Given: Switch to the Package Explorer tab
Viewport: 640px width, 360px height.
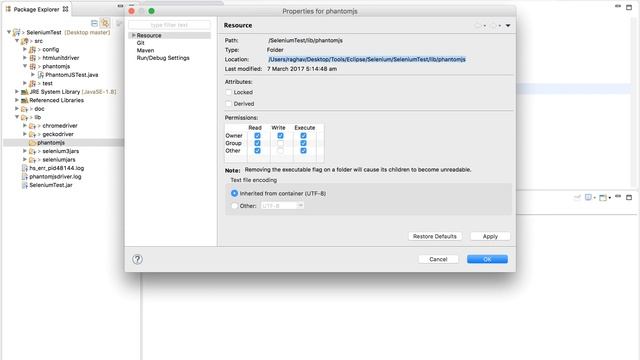Looking at the screenshot, I should [36, 9].
